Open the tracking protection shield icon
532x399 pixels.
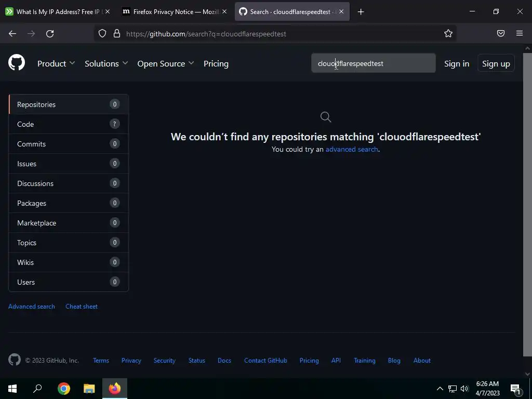[102, 34]
